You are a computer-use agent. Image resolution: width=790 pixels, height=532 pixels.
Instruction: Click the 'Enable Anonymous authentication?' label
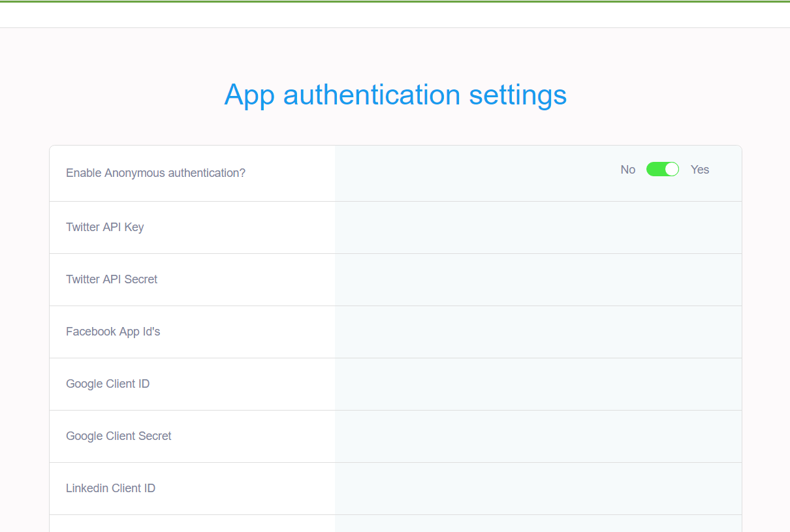(155, 173)
